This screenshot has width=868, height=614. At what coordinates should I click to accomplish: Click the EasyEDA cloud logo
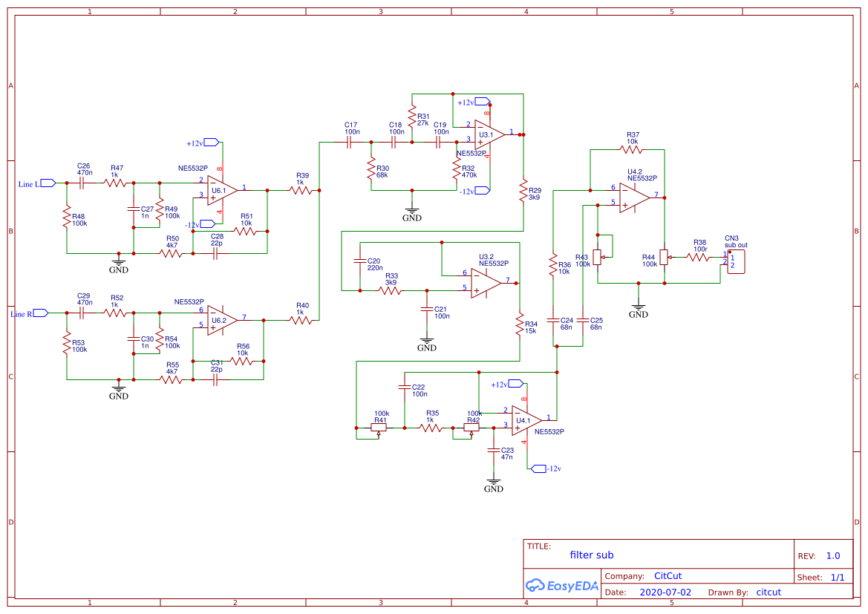[535, 586]
